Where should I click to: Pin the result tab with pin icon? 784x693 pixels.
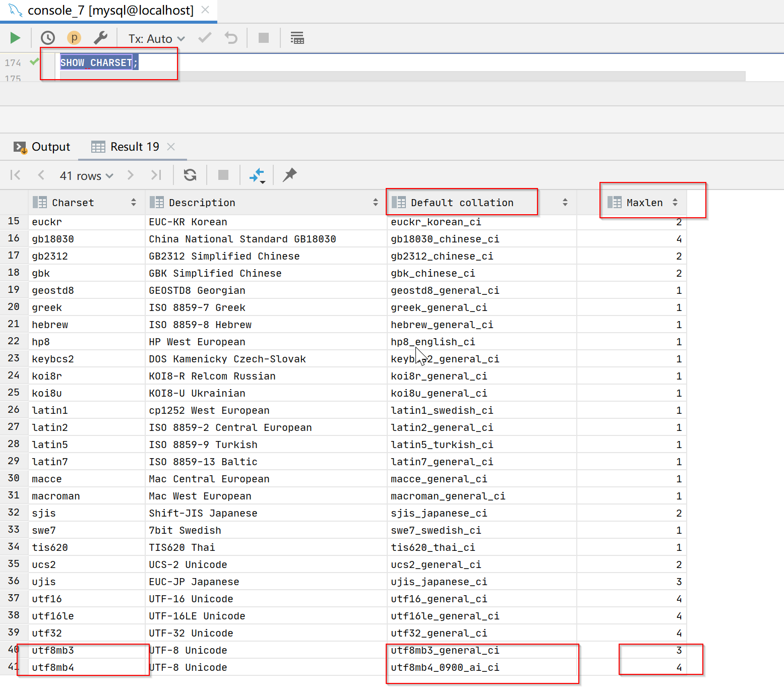point(290,175)
